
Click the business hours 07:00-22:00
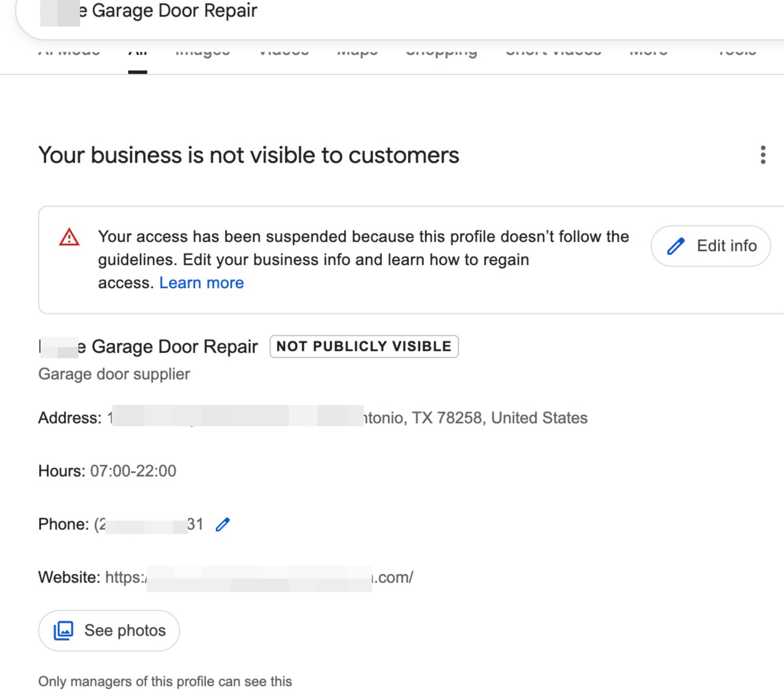[x=133, y=471]
